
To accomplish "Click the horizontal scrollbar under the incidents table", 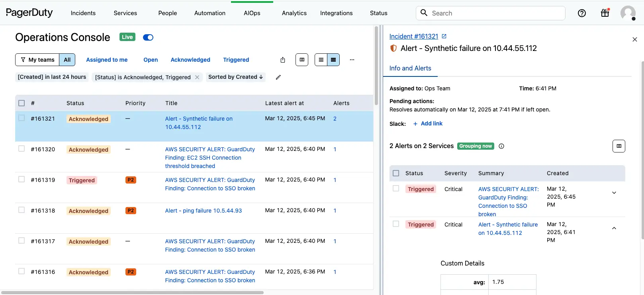I will (x=132, y=293).
